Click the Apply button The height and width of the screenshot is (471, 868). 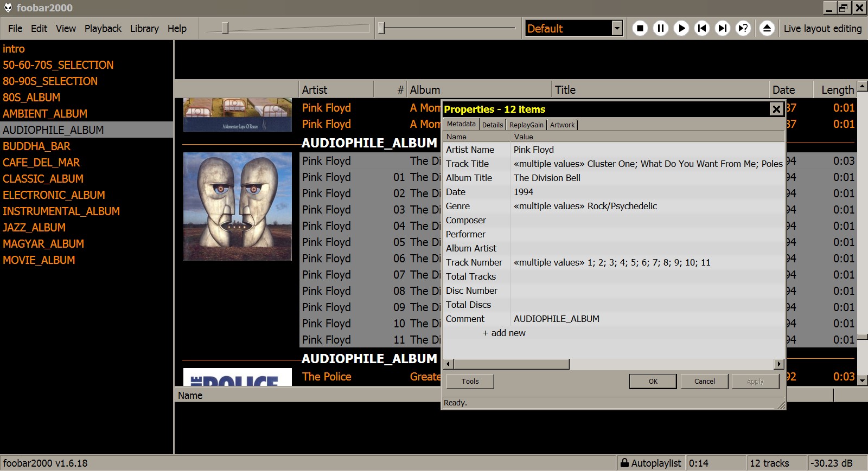pos(755,382)
